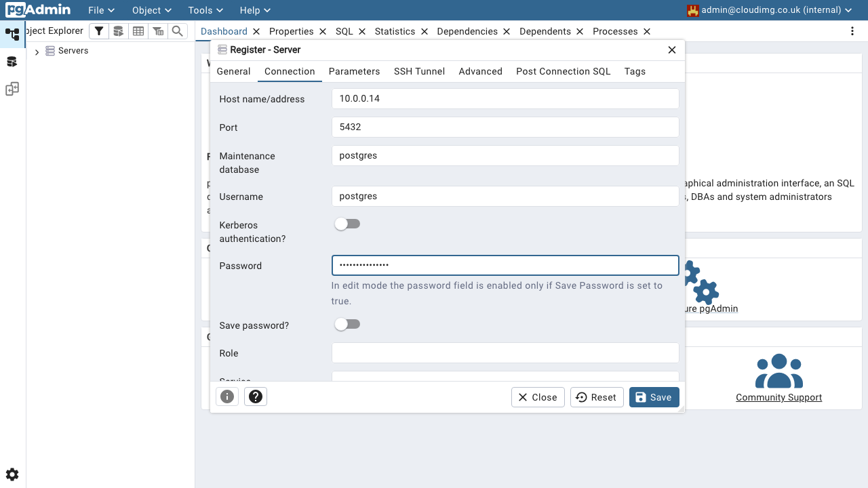Open the Dependents main tab

click(545, 31)
